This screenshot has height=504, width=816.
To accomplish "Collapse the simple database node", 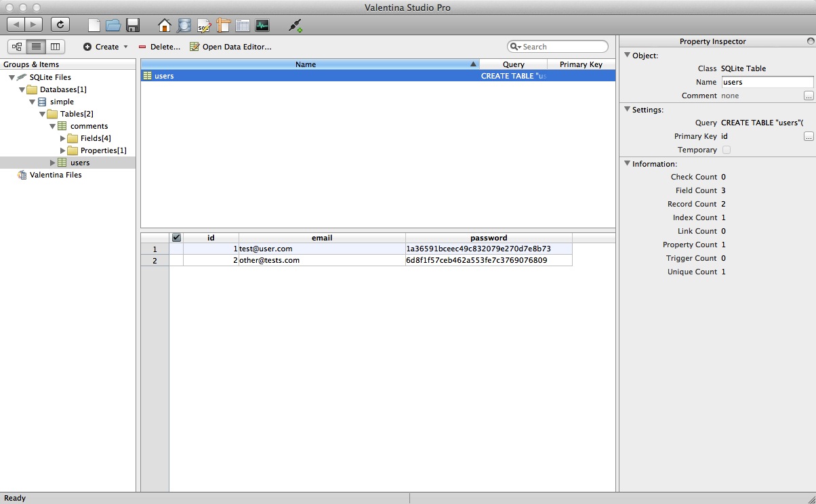I will 32,102.
